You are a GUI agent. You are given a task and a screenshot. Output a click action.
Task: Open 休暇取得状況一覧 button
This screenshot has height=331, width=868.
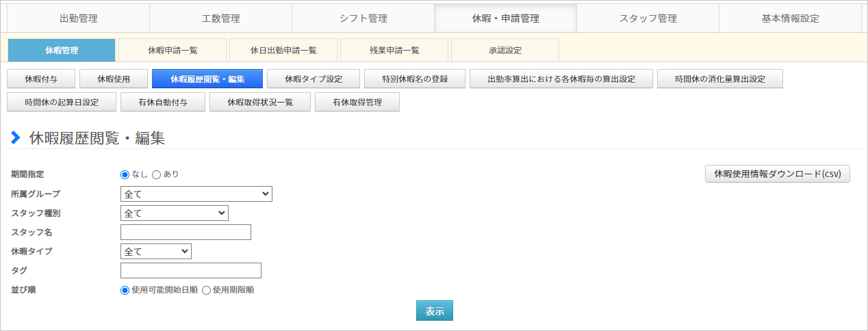pos(260,102)
